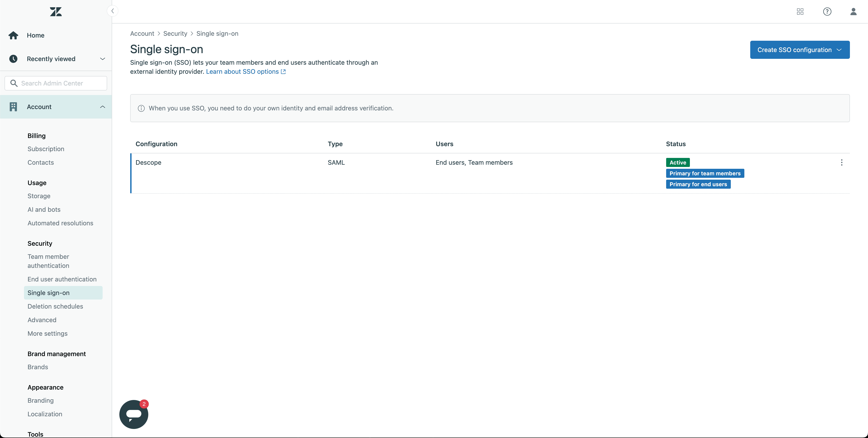Collapse the Account section chevron
The height and width of the screenshot is (438, 868).
[102, 107]
